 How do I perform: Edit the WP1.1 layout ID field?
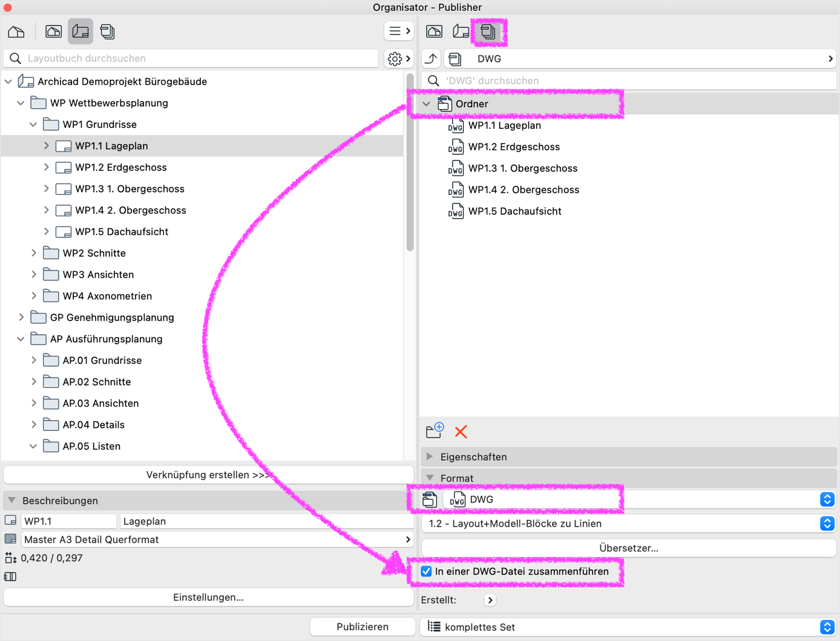(68, 521)
